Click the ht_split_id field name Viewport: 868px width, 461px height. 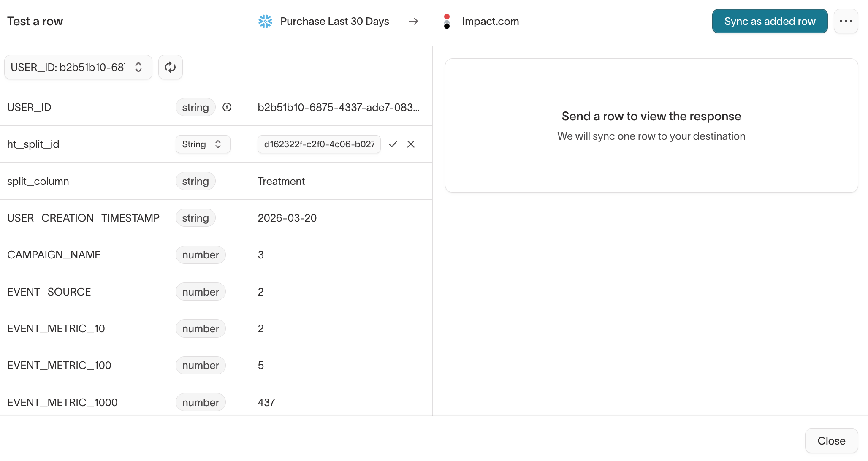pos(33,144)
